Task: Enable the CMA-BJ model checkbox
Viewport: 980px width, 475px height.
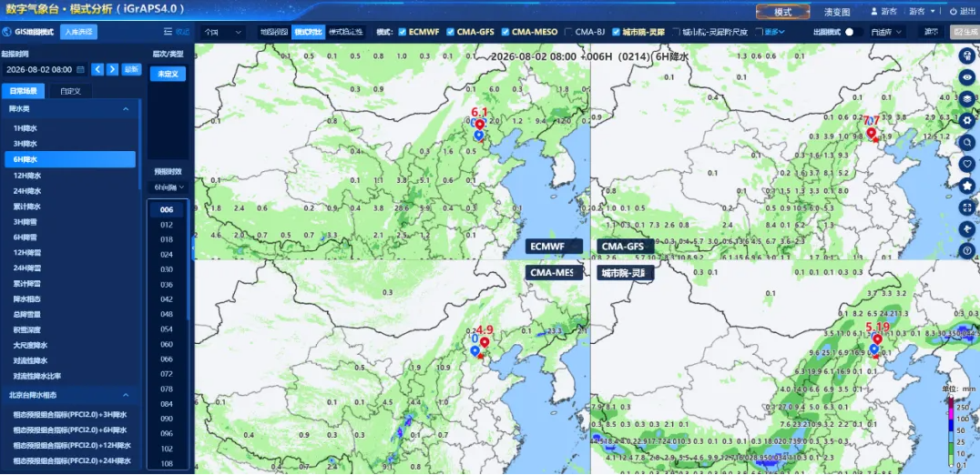Action: tap(568, 32)
